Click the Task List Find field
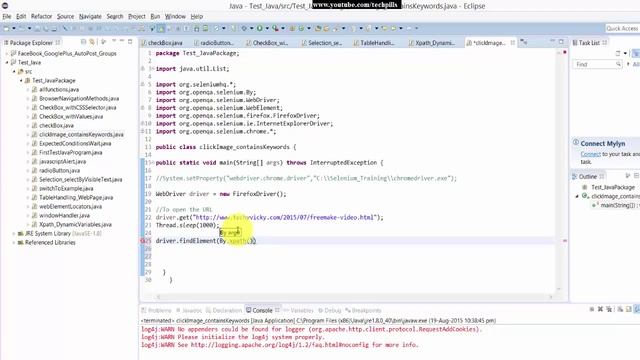Viewport: 640px width, 360px height. point(597,64)
